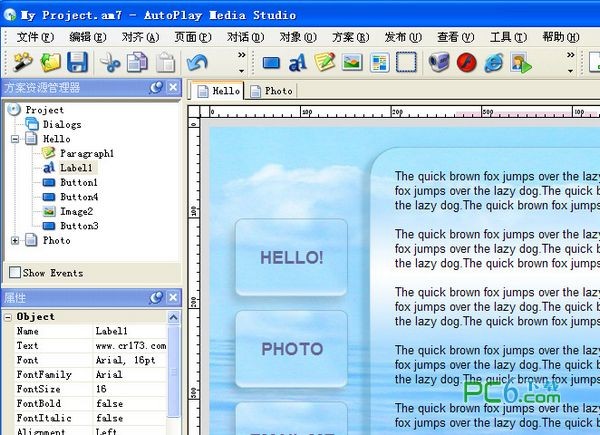Viewport: 600px width, 435px height.
Task: Edit the Text property value www.cr173.com
Action: [x=130, y=346]
